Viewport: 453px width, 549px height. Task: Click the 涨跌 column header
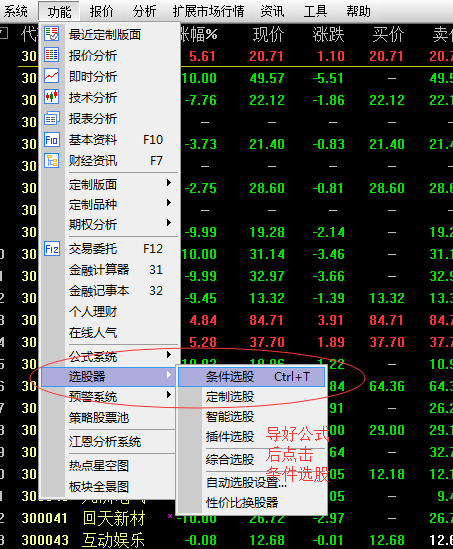click(x=328, y=34)
